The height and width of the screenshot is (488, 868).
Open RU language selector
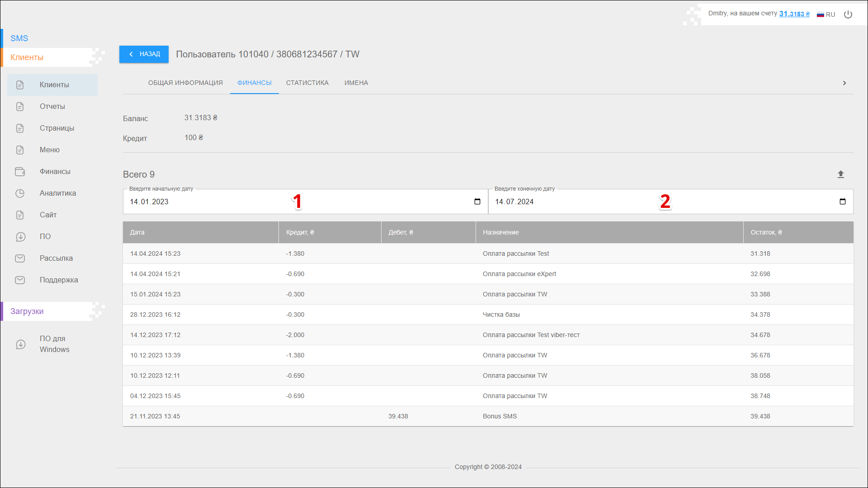826,14
